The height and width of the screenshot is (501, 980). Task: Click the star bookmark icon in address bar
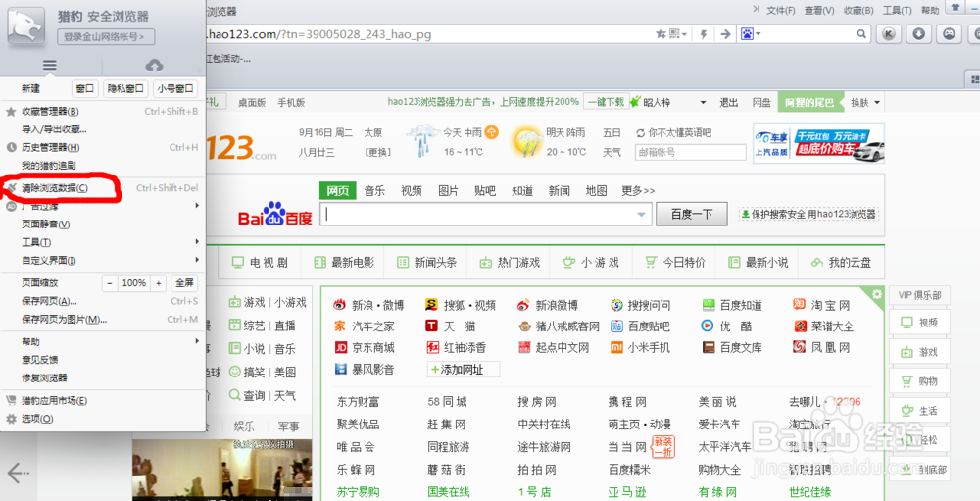pos(661,33)
